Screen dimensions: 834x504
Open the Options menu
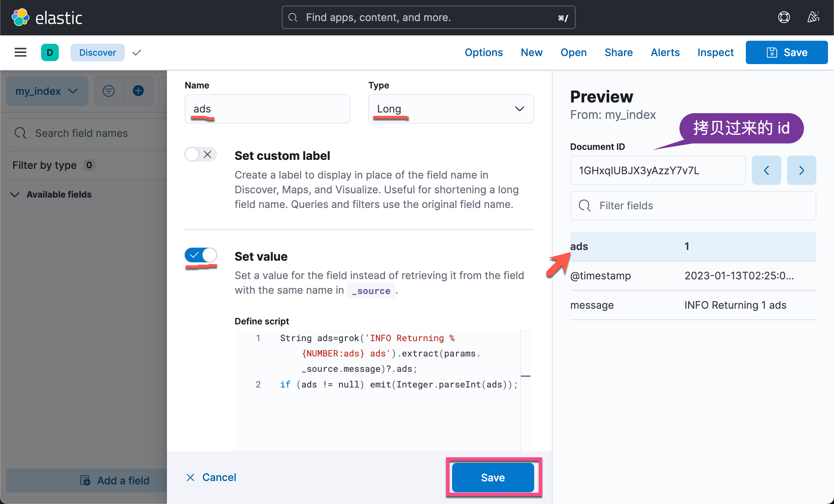tap(484, 52)
